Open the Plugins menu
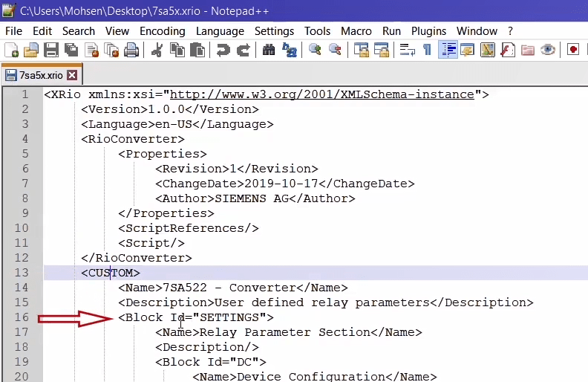Image resolution: width=588 pixels, height=382 pixels. (428, 31)
